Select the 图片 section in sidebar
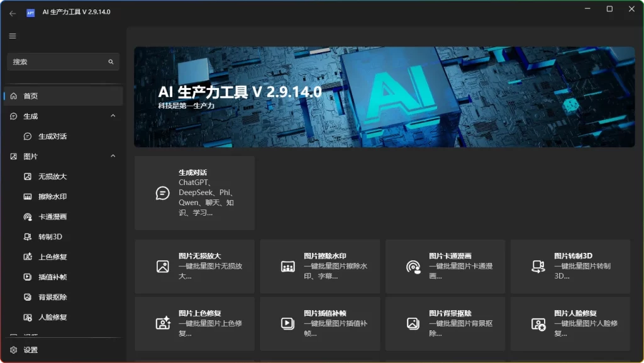 point(64,157)
